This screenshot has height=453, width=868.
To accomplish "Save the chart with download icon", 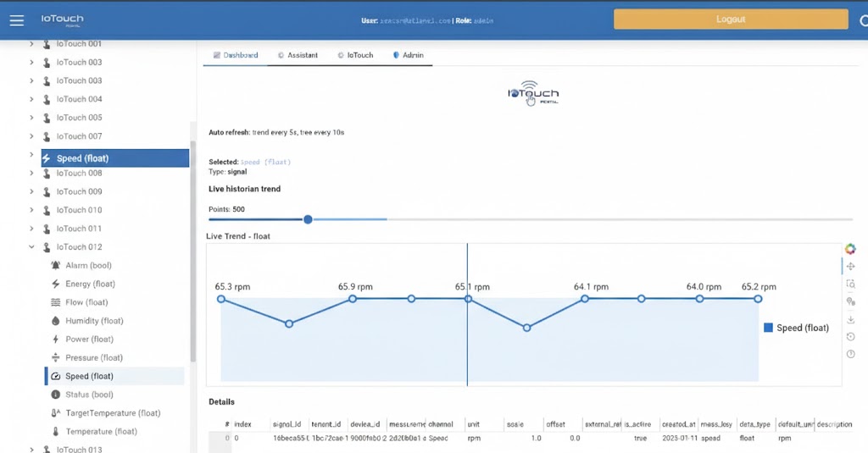I will click(850, 319).
